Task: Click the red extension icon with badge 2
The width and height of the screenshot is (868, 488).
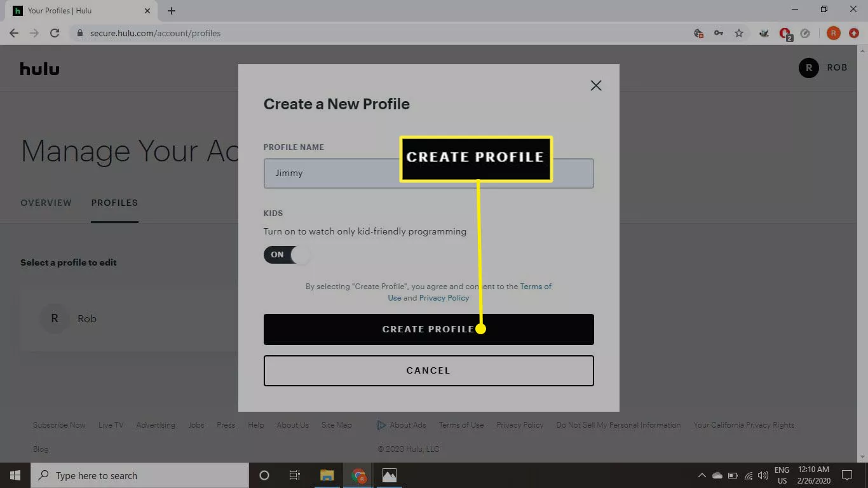Action: tap(786, 34)
